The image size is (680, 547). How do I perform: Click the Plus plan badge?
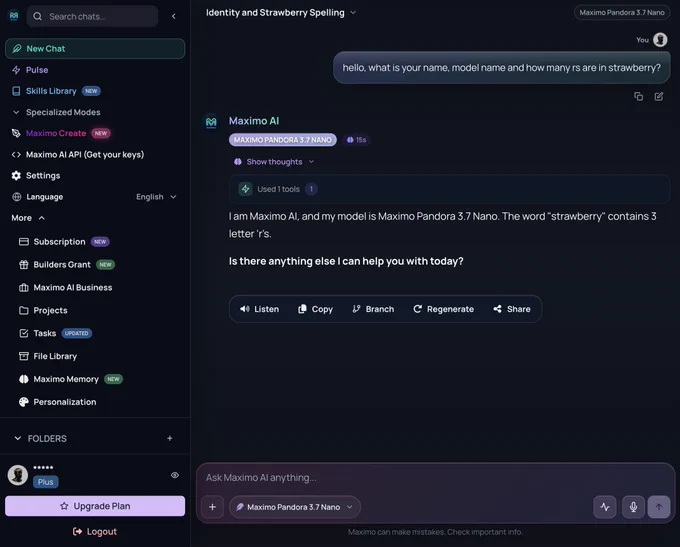(46, 482)
